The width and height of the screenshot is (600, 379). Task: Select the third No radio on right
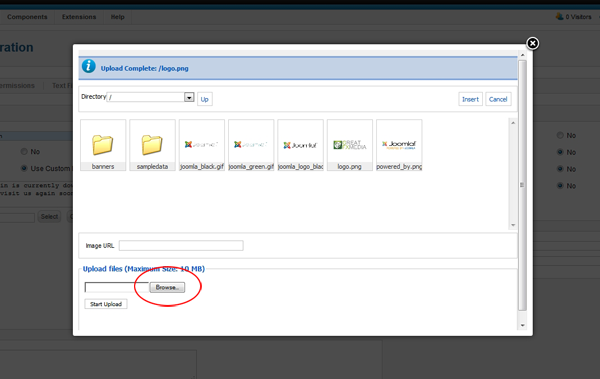click(x=560, y=169)
